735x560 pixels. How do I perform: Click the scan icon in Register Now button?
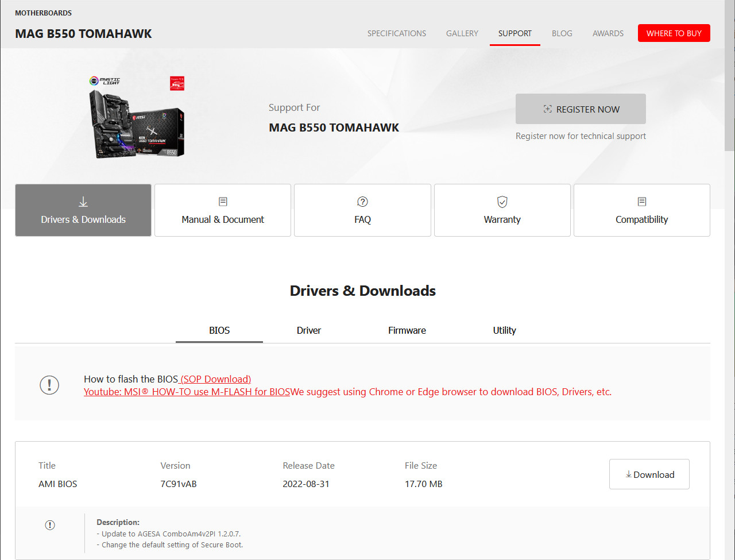click(x=547, y=109)
